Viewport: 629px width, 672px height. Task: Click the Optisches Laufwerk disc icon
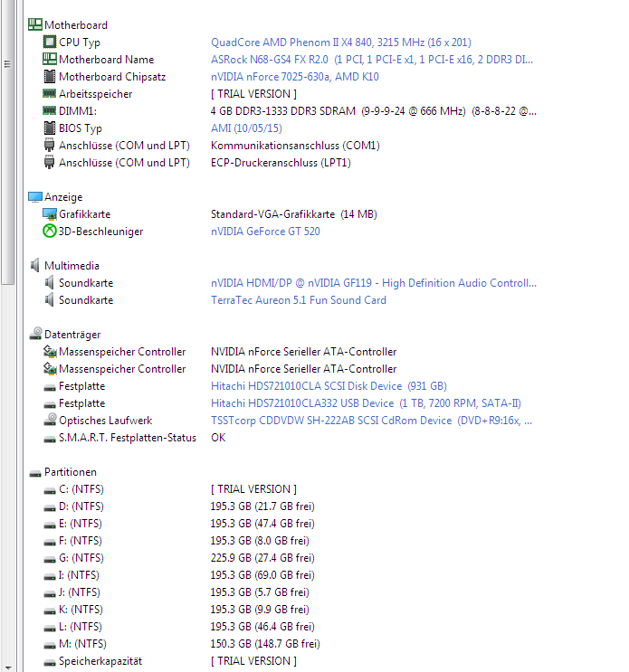[x=50, y=420]
